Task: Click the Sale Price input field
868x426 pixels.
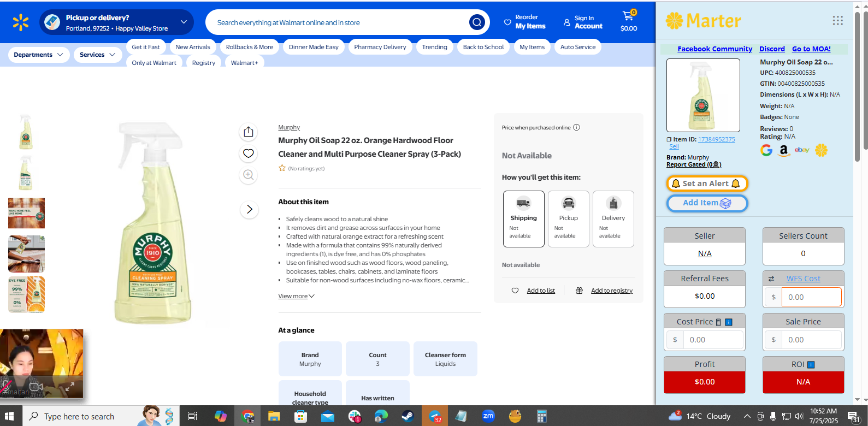Action: point(811,340)
